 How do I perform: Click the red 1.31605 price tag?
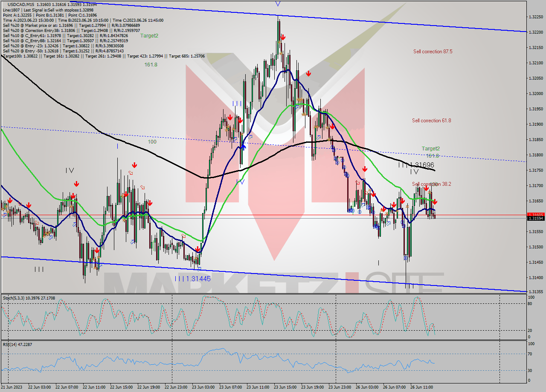(x=536, y=215)
